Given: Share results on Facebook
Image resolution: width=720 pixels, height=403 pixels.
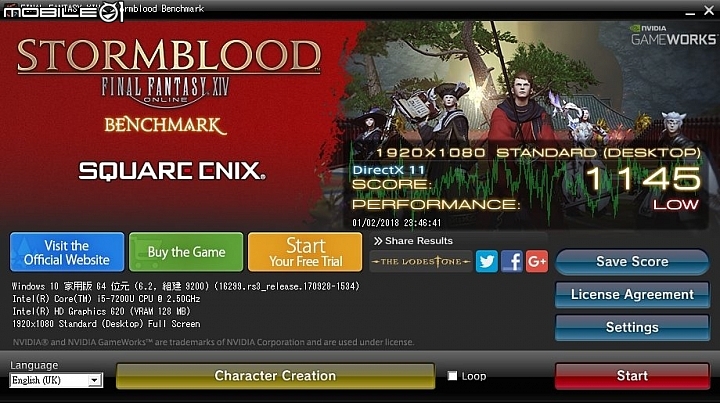Looking at the screenshot, I should [x=512, y=262].
